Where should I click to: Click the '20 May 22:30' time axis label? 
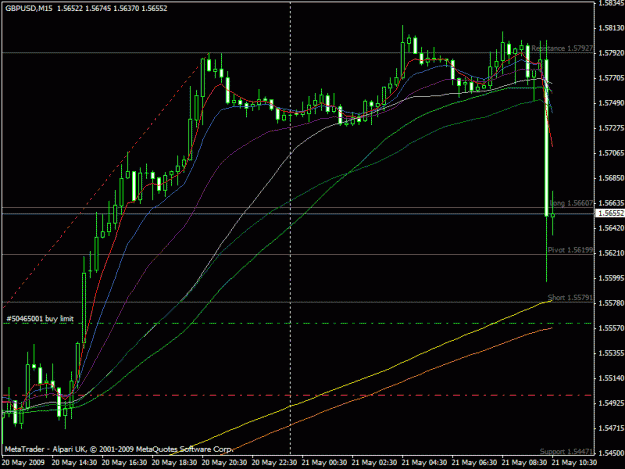[x=274, y=463]
